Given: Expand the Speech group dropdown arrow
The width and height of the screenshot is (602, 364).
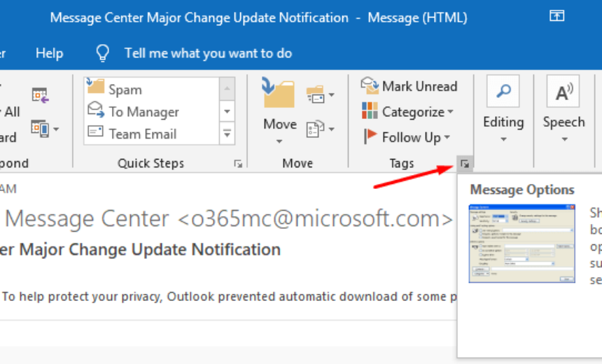Looking at the screenshot, I should click(x=564, y=139).
